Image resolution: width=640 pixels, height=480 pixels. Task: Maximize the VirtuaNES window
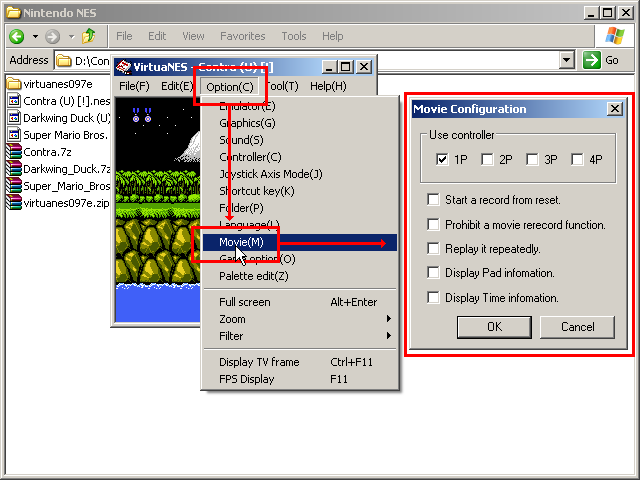coord(346,67)
